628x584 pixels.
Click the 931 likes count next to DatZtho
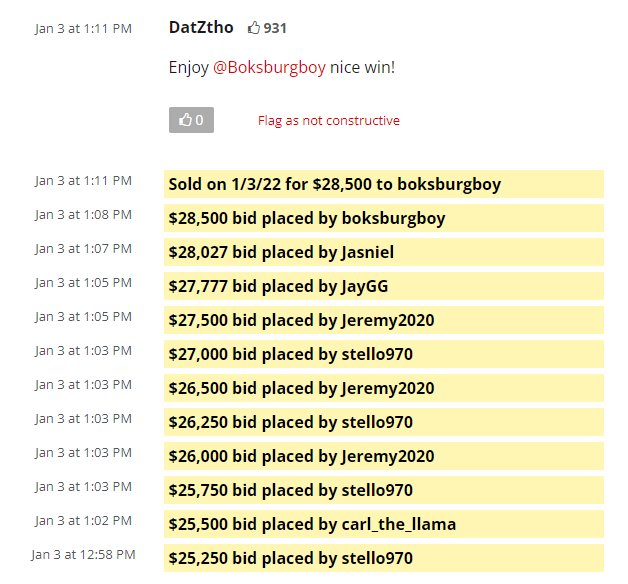pos(275,28)
